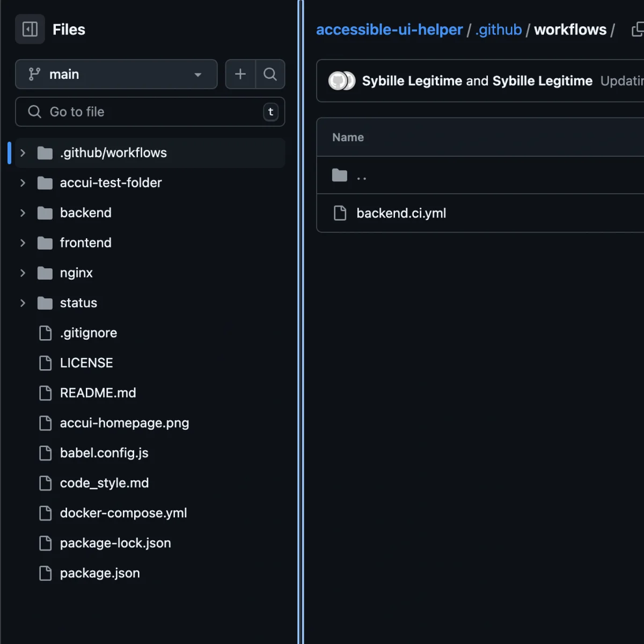Screen dimensions: 644x644
Task: Open first Sybille Legitime author link
Action: click(x=412, y=81)
